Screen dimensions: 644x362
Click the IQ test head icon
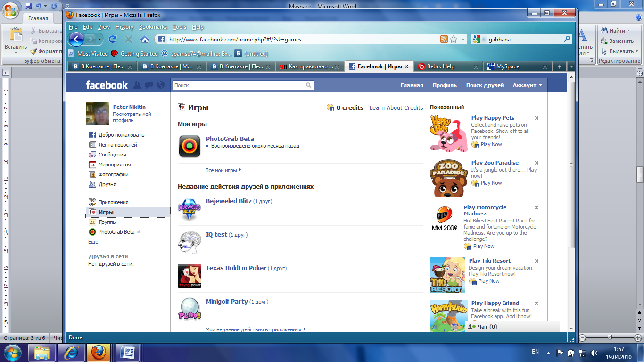190,242
